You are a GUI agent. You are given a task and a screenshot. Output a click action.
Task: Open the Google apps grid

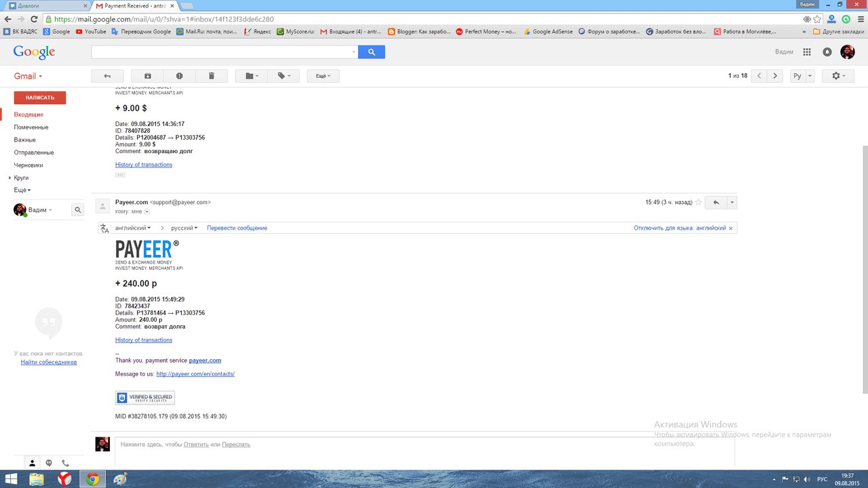point(807,52)
